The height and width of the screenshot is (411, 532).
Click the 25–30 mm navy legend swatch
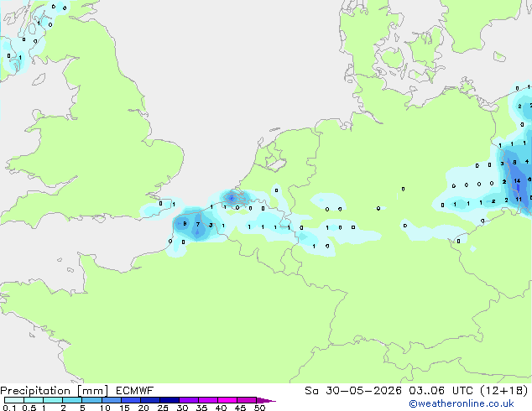point(170,400)
